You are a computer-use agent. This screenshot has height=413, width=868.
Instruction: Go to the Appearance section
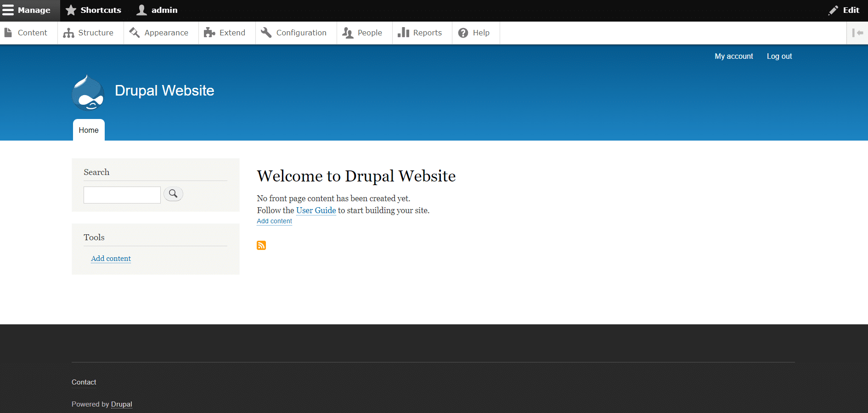tap(161, 33)
